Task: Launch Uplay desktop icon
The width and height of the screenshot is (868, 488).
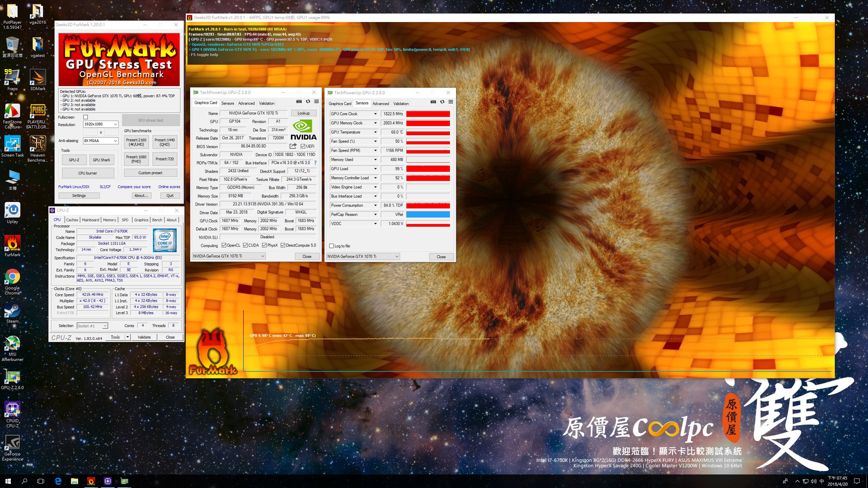Action: tap(13, 213)
